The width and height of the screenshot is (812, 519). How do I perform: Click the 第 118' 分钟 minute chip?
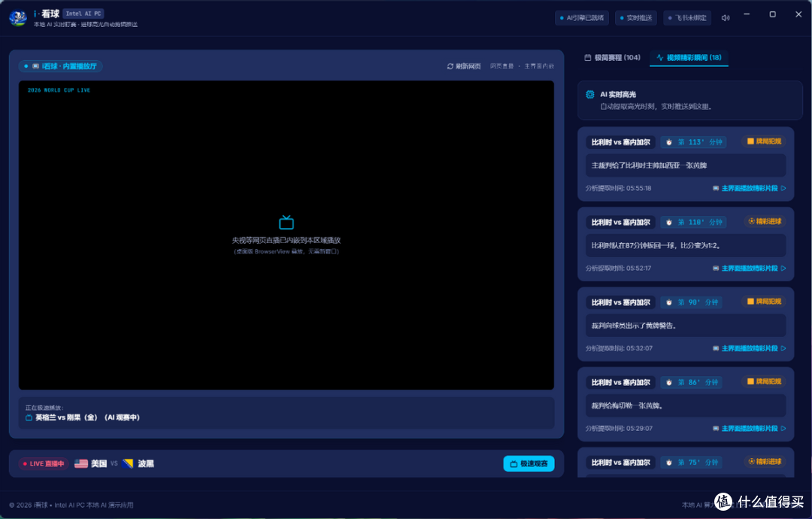tap(694, 222)
